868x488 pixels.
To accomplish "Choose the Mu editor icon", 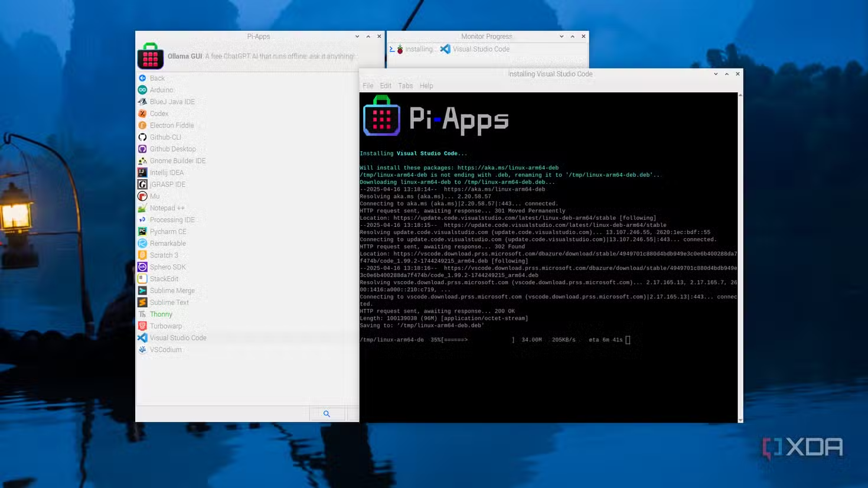I will [142, 196].
